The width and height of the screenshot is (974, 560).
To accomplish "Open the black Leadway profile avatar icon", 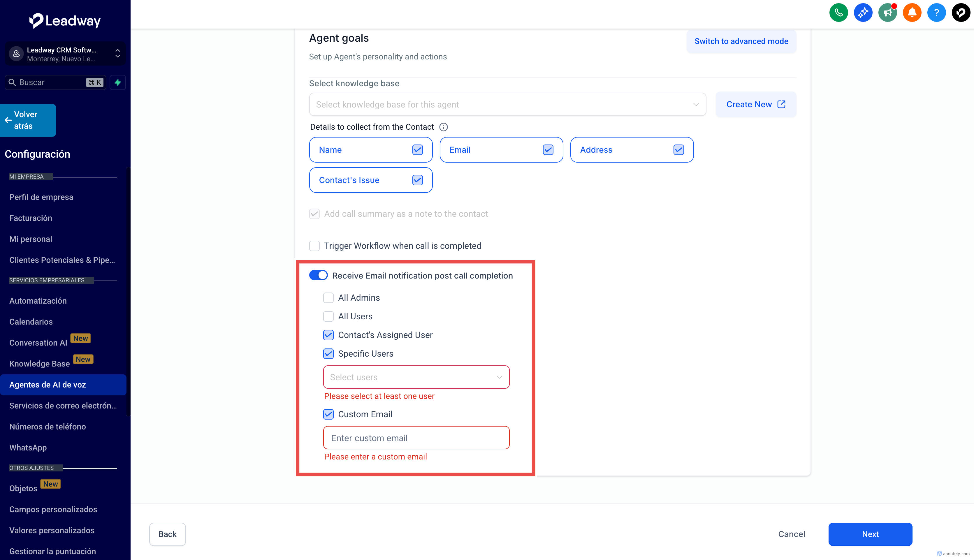I will point(961,13).
